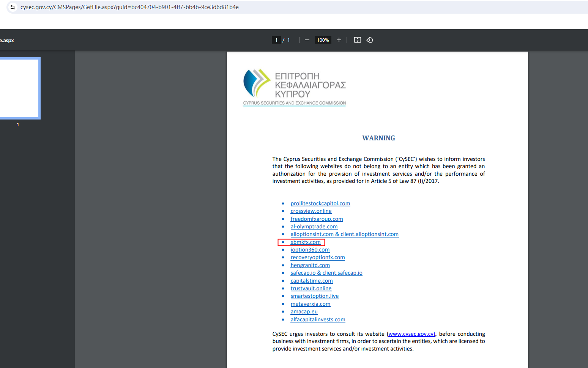Zoom out the PDF with minus button

click(x=307, y=40)
